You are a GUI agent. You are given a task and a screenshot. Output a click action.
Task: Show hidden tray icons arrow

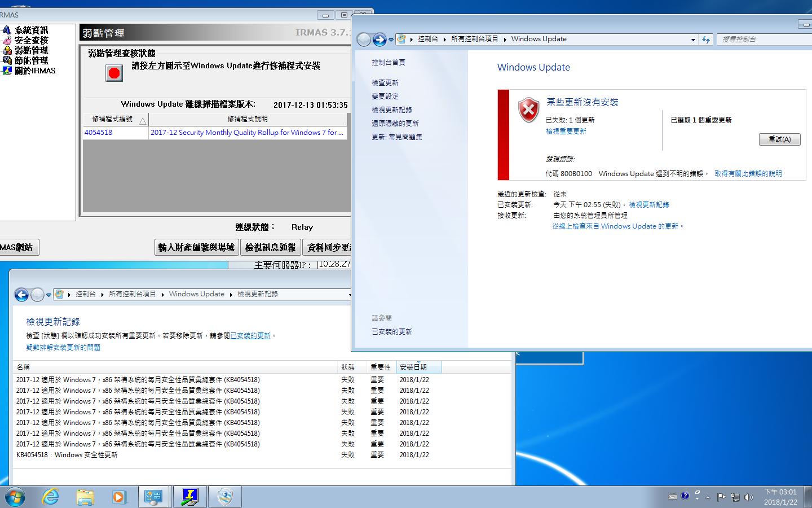click(x=708, y=497)
